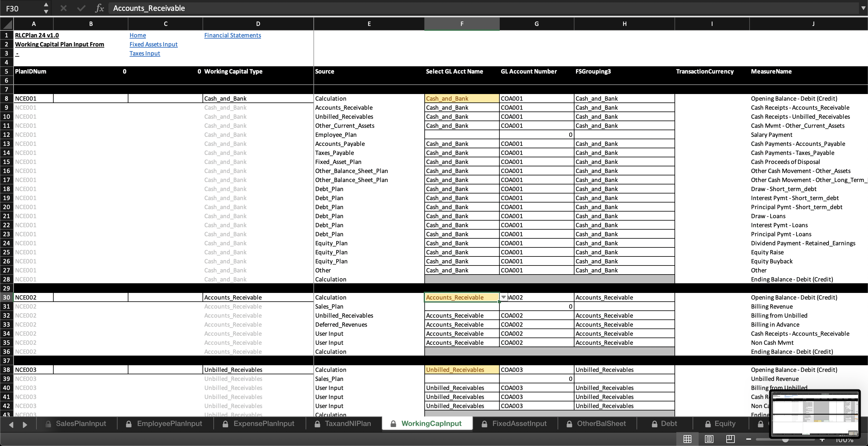This screenshot has height=446, width=868.
Task: Open the FixedAssetInput sheet tab
Action: pyautogui.click(x=515, y=423)
